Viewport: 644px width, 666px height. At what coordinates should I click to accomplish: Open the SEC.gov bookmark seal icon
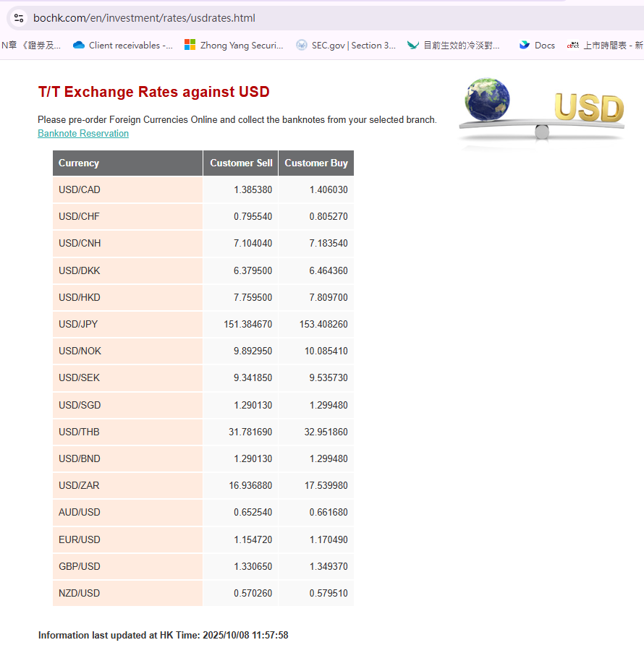[x=302, y=45]
